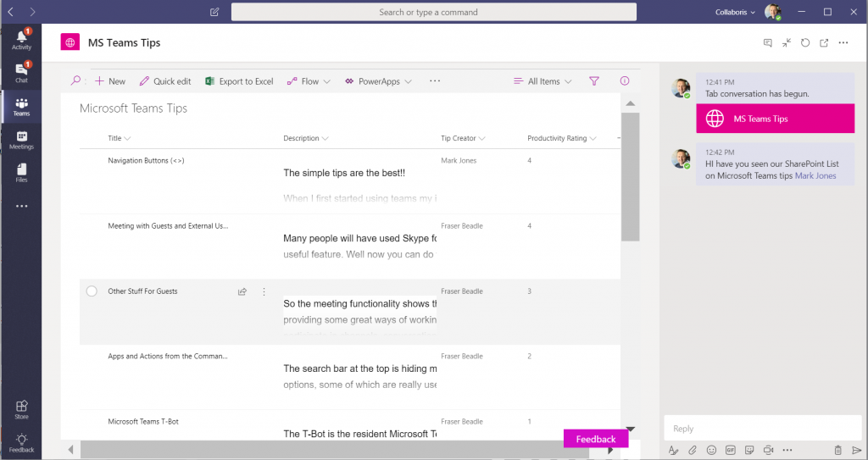Open Apps and Actions from the Command item
This screenshot has width=868, height=460.
pos(168,356)
